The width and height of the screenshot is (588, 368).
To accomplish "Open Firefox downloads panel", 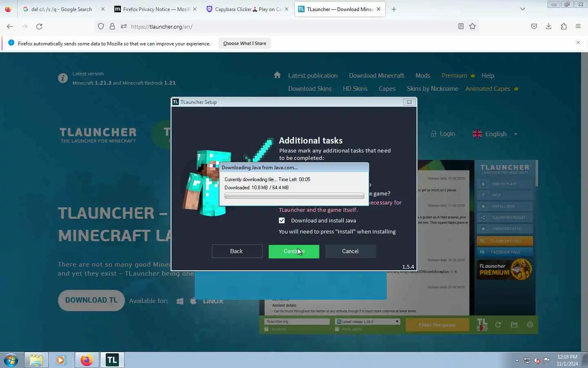I will click(x=549, y=27).
